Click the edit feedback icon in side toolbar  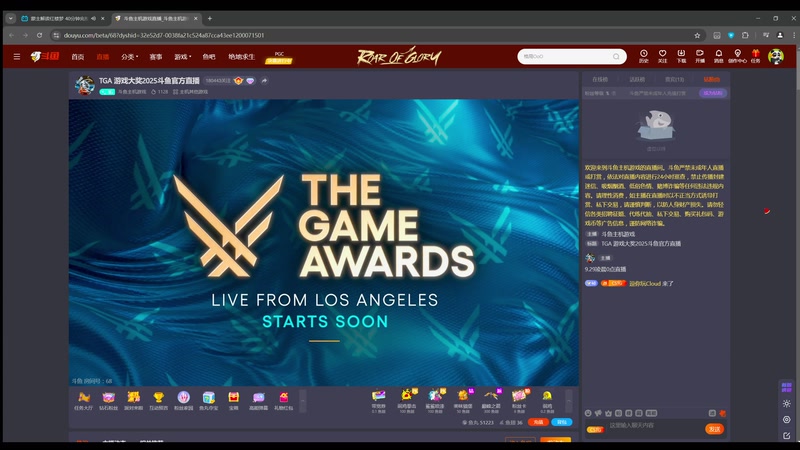coord(786,436)
